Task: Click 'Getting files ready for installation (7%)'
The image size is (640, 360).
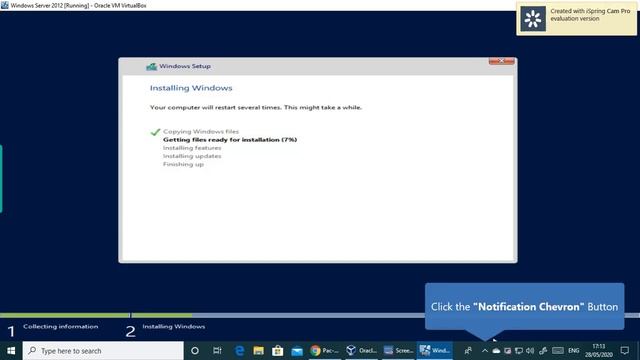Action: (230, 140)
